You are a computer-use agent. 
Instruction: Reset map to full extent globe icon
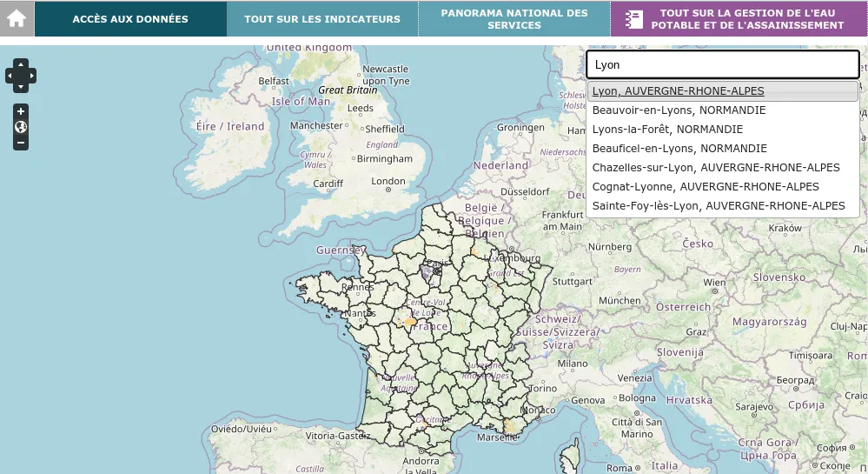tap(21, 127)
